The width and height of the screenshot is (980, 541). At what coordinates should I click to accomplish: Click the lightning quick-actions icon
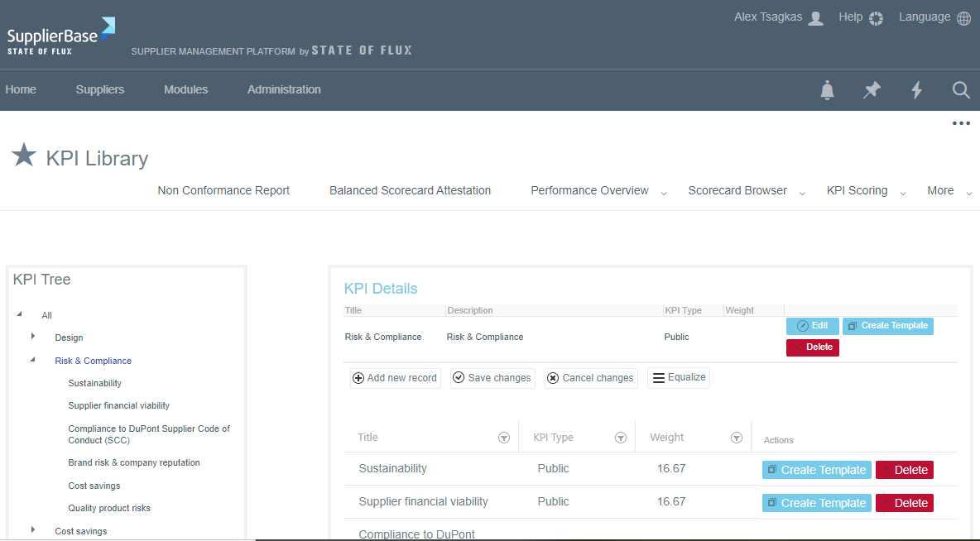pyautogui.click(x=916, y=90)
